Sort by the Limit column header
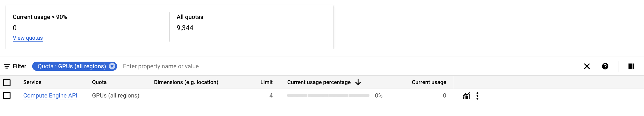The image size is (644, 116). (x=266, y=82)
